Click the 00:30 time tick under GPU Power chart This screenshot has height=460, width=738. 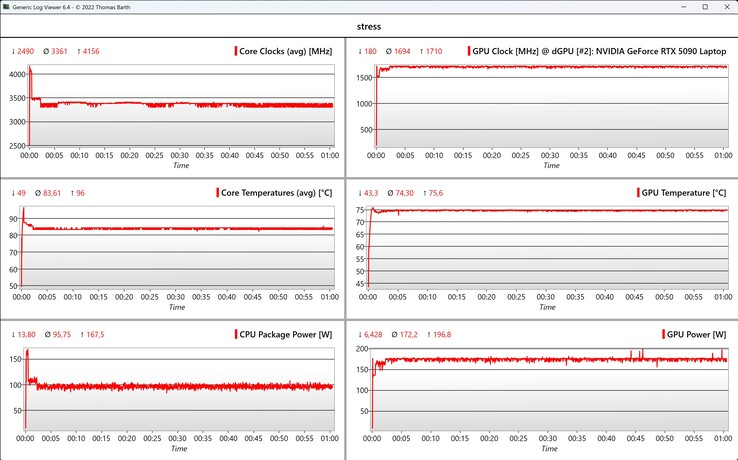pyautogui.click(x=547, y=438)
